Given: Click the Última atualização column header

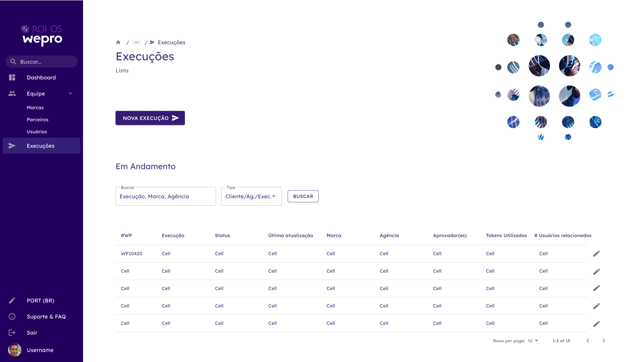Looking at the screenshot, I should 290,235.
